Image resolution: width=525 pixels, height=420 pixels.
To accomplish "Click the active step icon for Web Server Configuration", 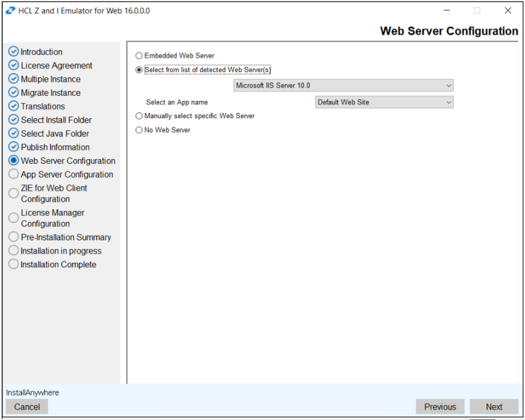I will tap(13, 160).
